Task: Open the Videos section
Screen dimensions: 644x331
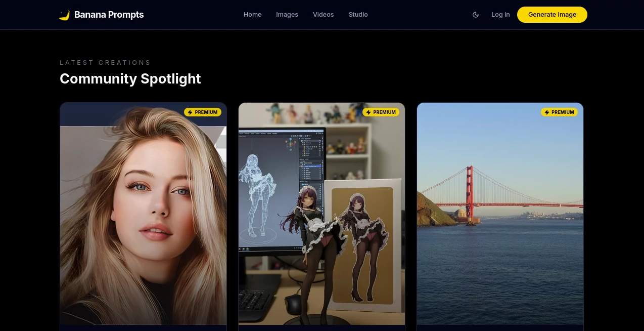Action: click(x=324, y=15)
